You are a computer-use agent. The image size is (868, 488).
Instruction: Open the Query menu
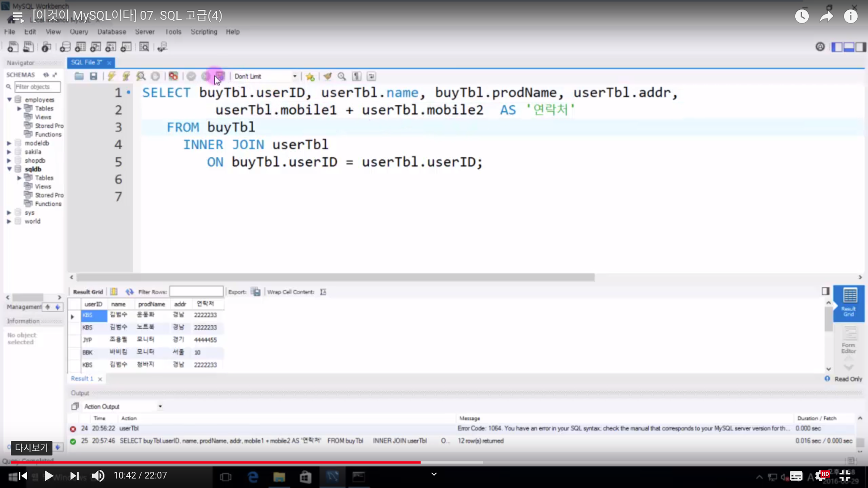79,32
